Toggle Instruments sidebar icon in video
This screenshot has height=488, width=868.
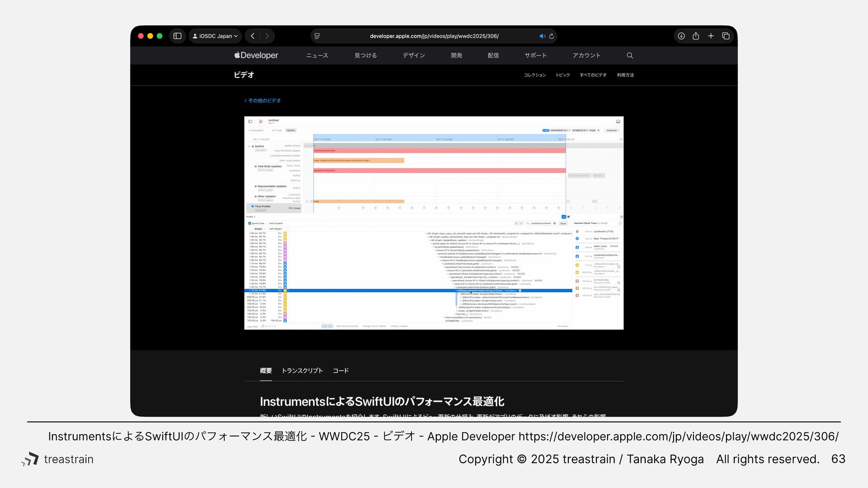click(250, 122)
